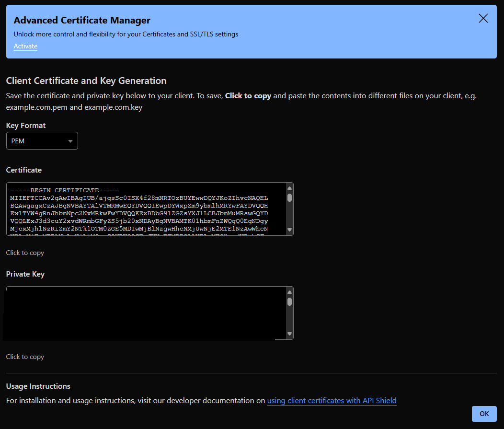Close the Advanced Certificate Manager banner
This screenshot has height=429, width=504.
coord(483,18)
